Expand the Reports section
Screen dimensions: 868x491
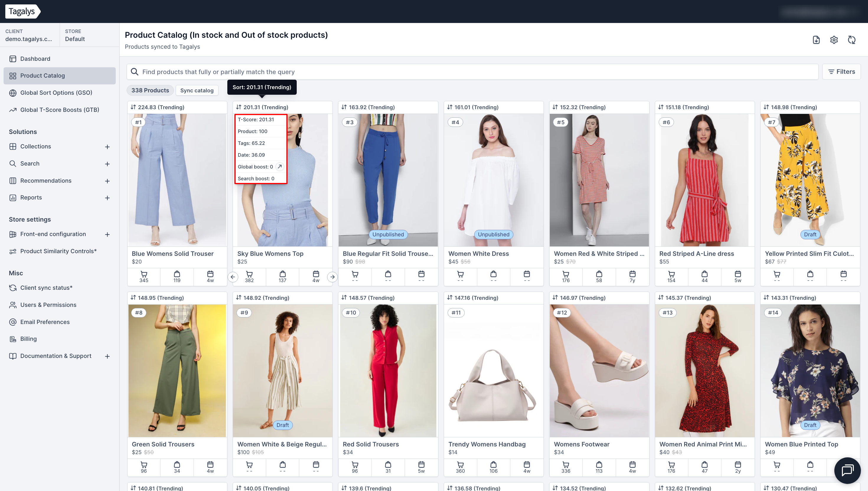pos(107,198)
